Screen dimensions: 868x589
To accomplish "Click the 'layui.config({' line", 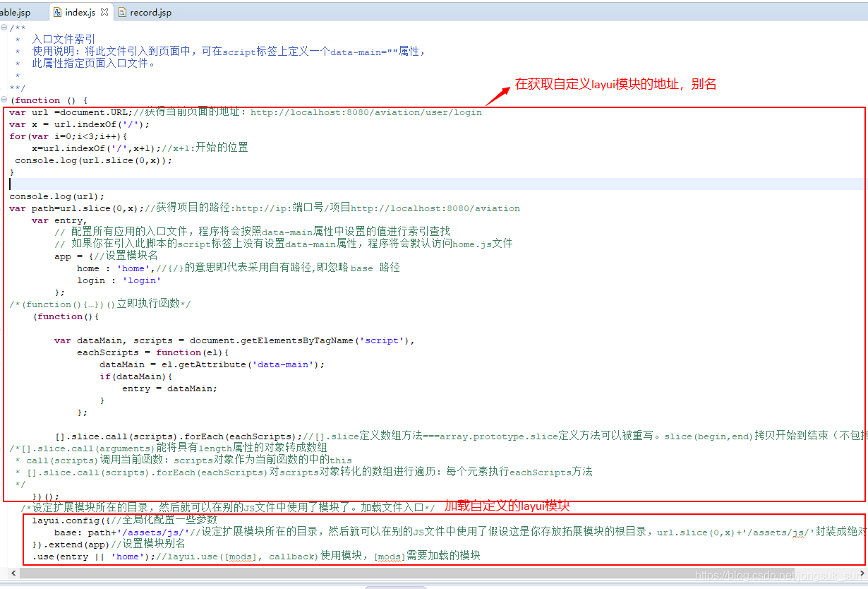I will click(125, 520).
